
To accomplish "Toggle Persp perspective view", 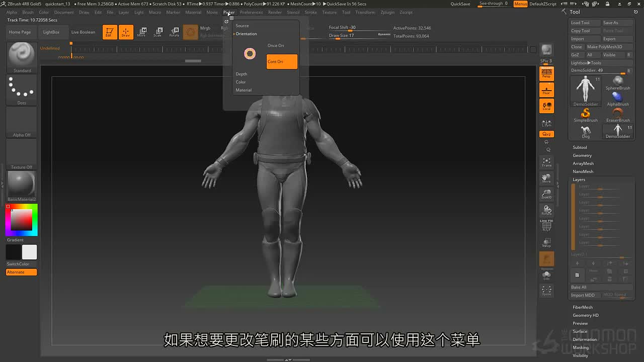I will [x=546, y=74].
